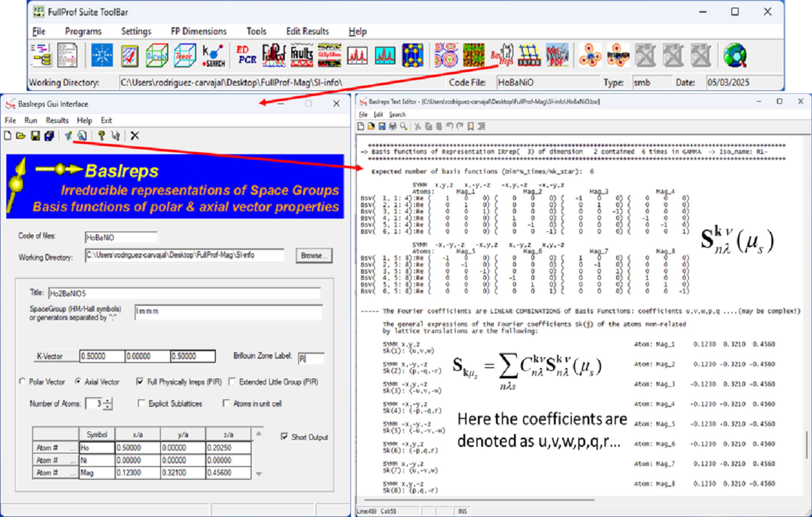Screen dimensions: 812x517
Task: Click the Browse... button
Action: tap(314, 256)
